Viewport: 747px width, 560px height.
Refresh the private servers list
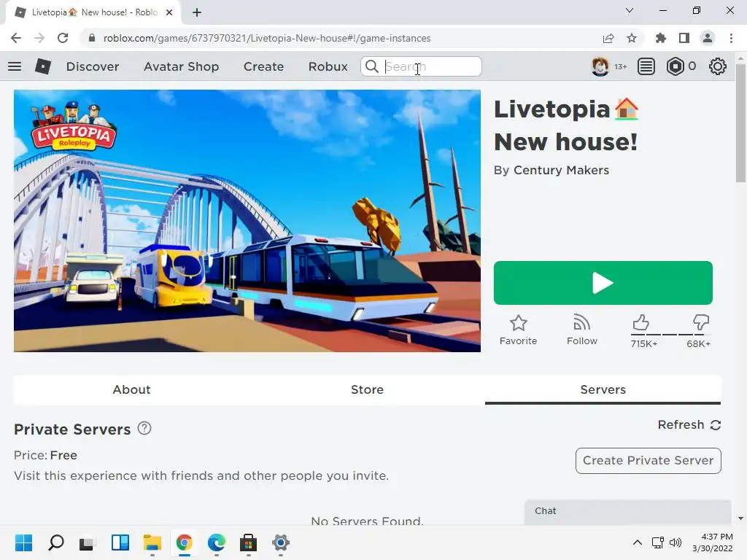689,425
